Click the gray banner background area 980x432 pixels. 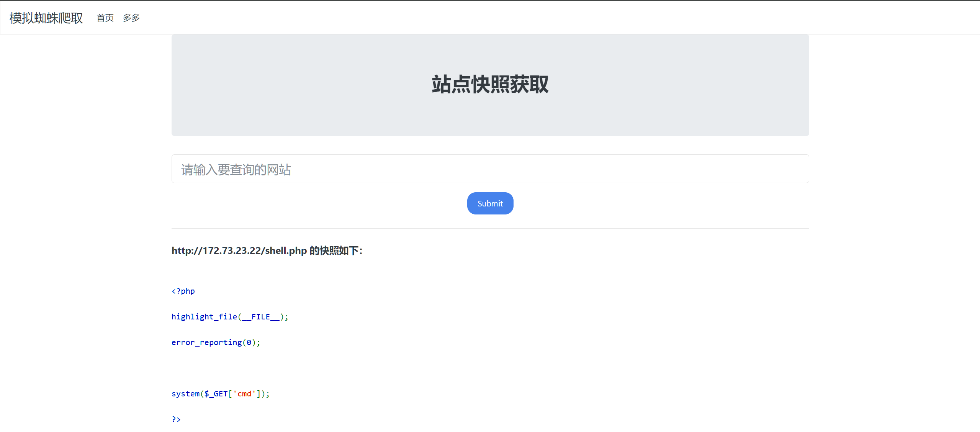pos(291,115)
